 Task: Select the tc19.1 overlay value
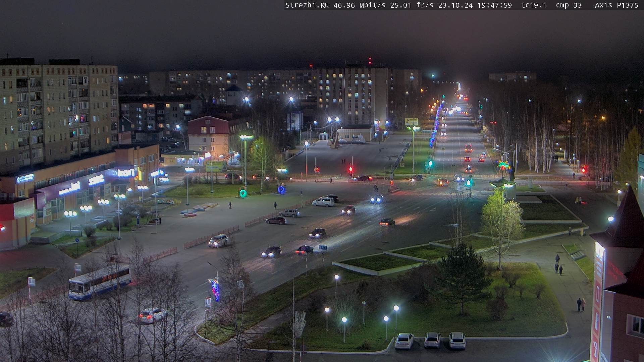click(x=534, y=5)
